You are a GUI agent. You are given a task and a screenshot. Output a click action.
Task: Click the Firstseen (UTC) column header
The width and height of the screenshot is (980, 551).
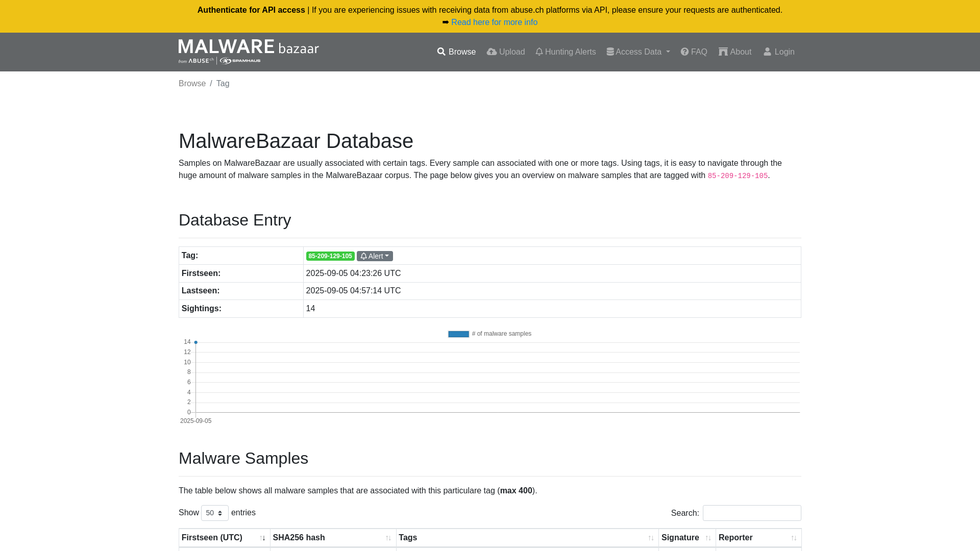point(224,538)
